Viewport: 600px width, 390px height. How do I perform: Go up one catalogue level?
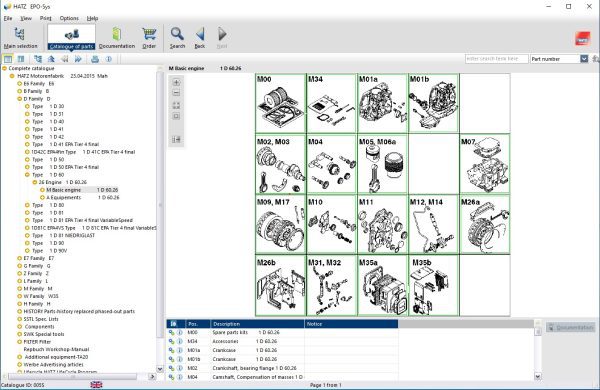click(x=51, y=59)
